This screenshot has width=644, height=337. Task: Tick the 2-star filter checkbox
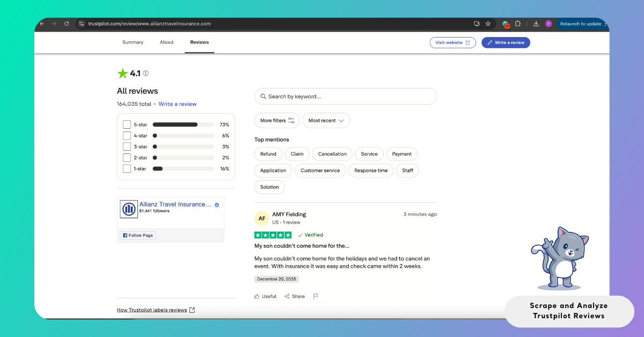click(127, 158)
